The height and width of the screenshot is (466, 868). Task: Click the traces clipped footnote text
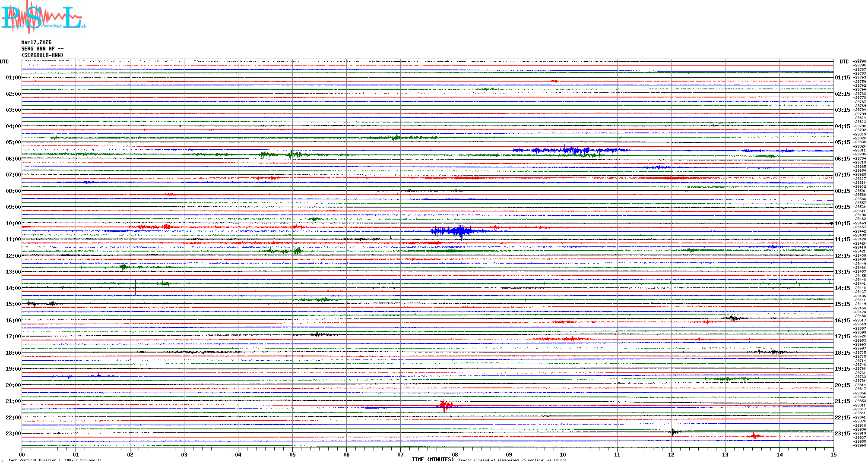pos(512,460)
